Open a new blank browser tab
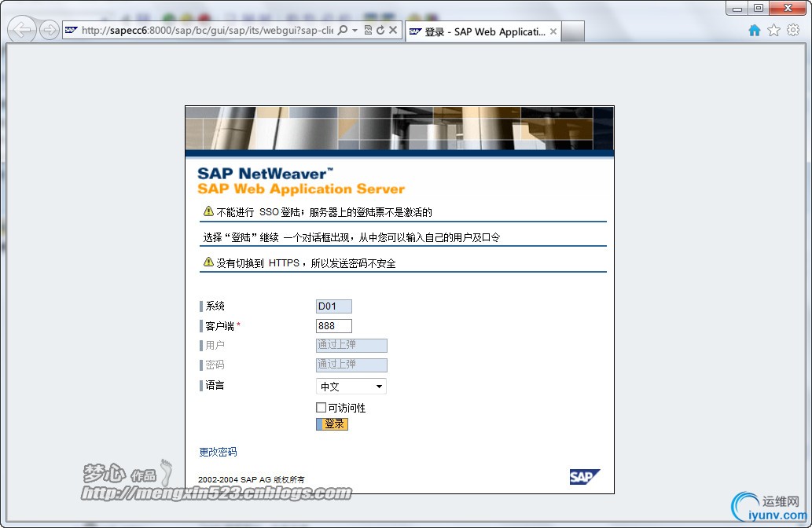 [x=573, y=31]
